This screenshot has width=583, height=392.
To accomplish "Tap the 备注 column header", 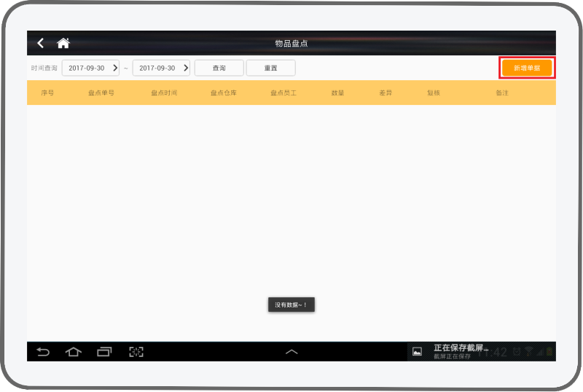I will coord(501,93).
